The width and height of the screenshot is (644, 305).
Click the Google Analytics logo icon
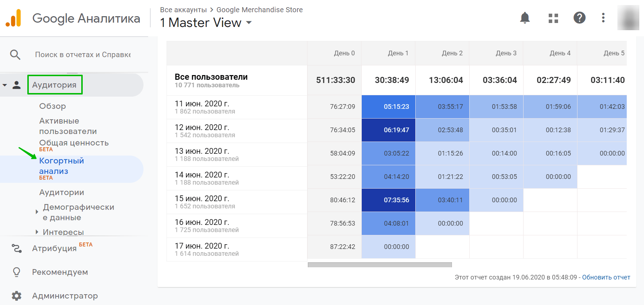click(13, 18)
